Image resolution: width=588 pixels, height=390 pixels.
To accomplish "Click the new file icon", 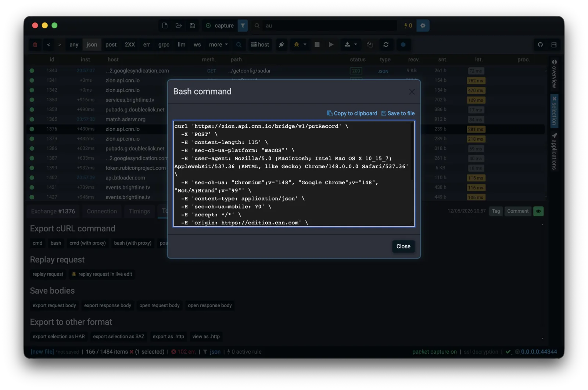I will click(165, 25).
